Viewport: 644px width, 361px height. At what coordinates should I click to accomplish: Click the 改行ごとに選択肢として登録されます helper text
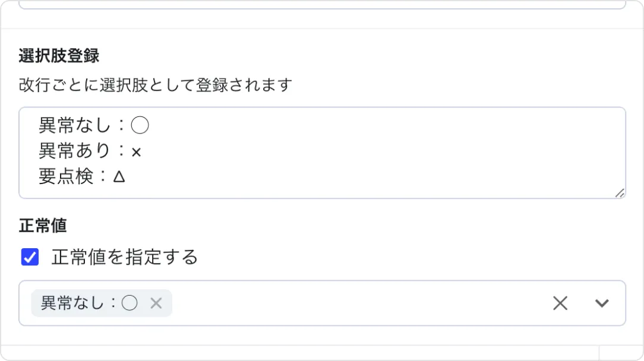point(156,85)
